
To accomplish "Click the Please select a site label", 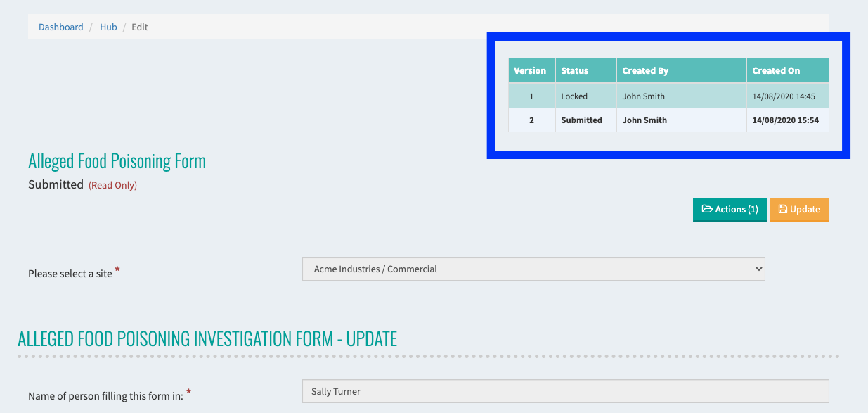I will [70, 274].
